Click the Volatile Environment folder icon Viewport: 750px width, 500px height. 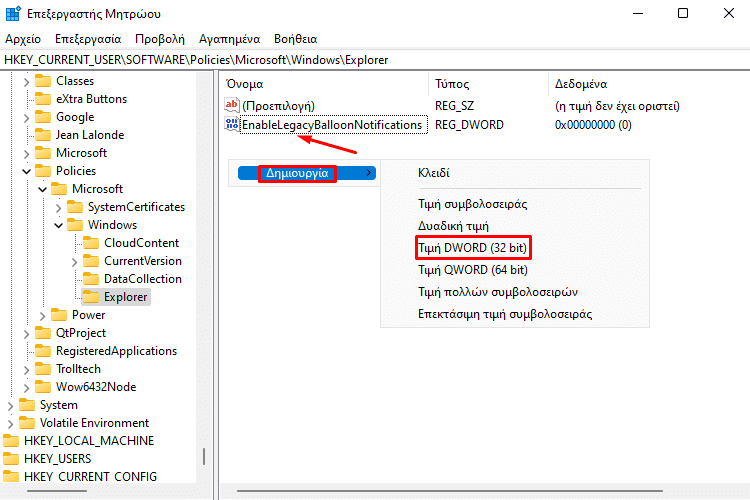(27, 423)
